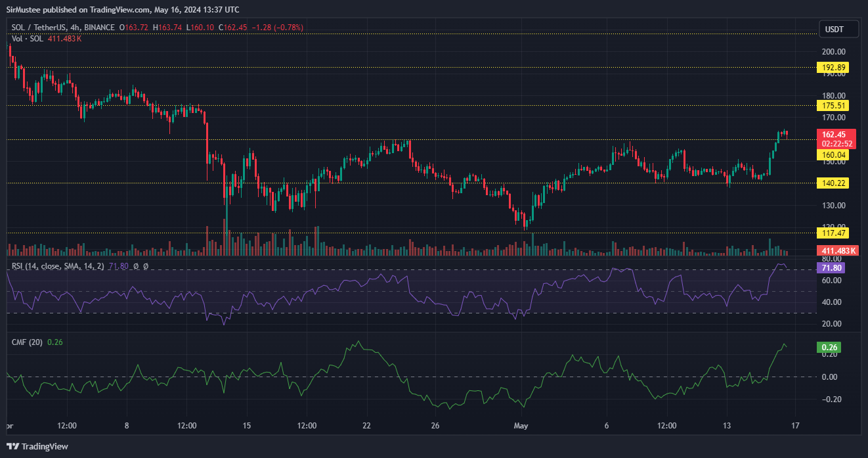Click the green 0.26 CMF value label

(829, 348)
